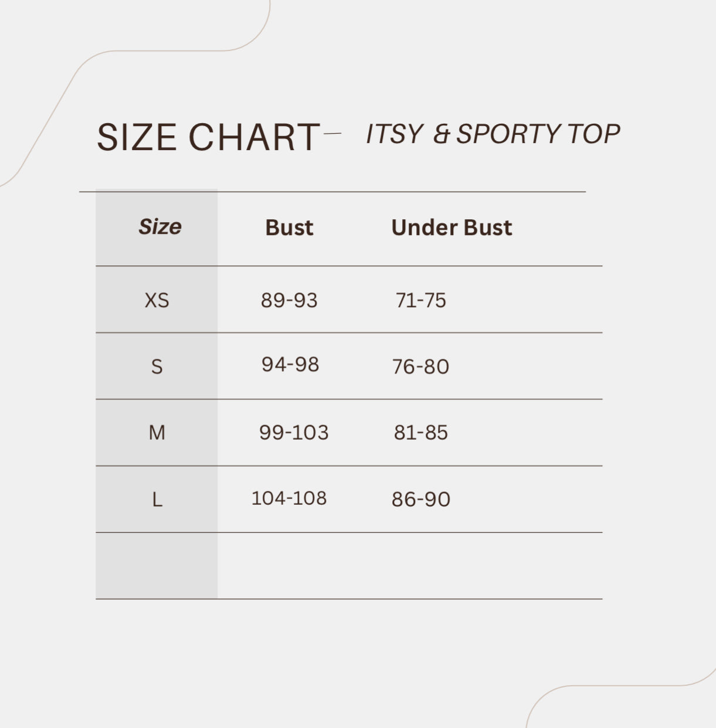Click the Size column header

pos(160,227)
